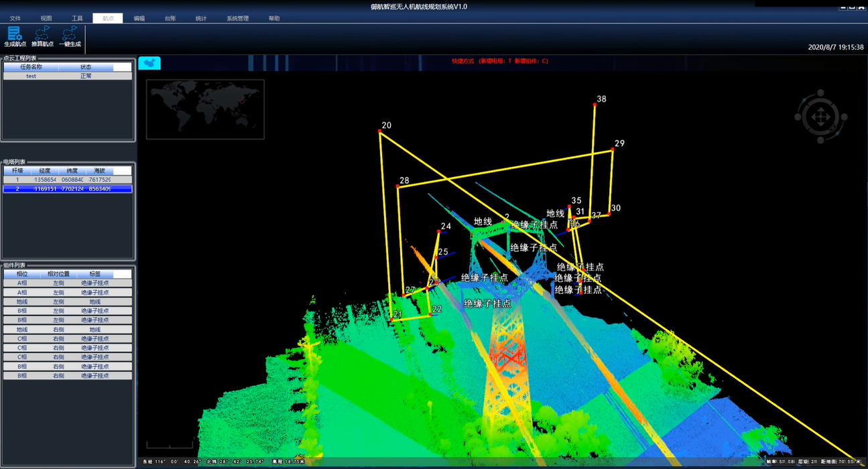
Task: Click the 生成航点 (generate waypoints) icon
Action: pyautogui.click(x=14, y=33)
